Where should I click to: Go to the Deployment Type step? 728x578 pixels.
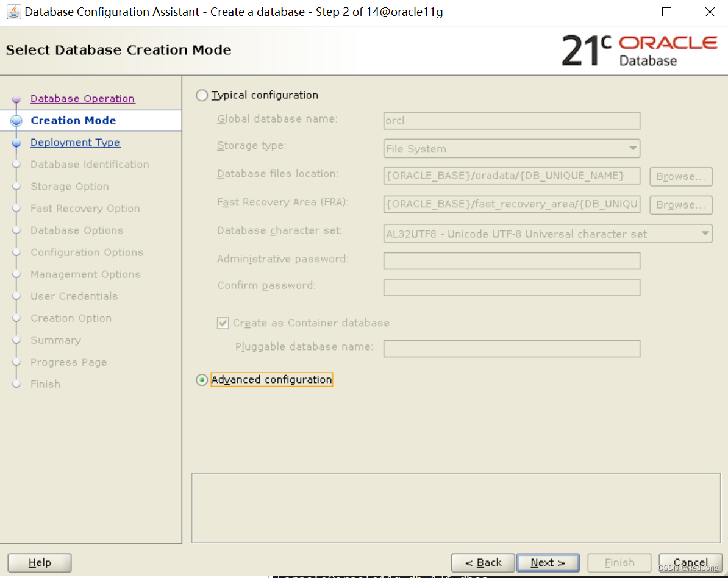[75, 143]
